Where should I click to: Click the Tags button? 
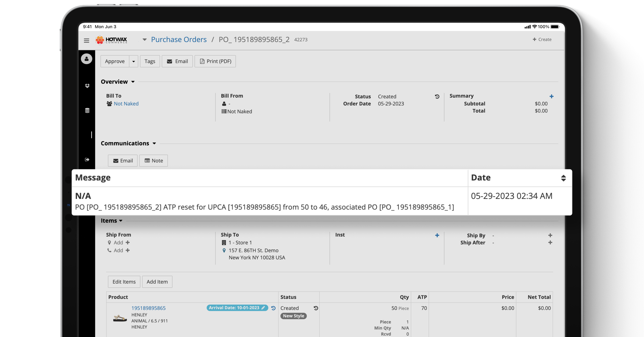click(150, 61)
